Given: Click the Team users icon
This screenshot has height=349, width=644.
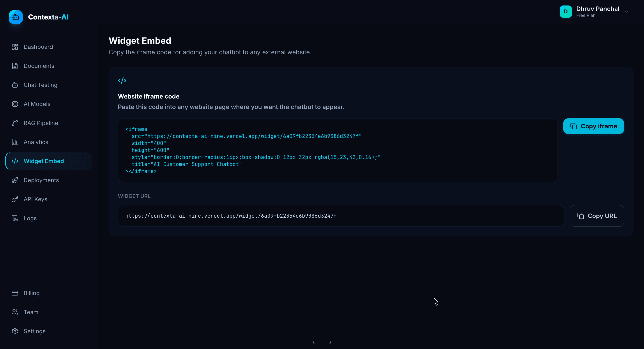Looking at the screenshot, I should (x=15, y=312).
